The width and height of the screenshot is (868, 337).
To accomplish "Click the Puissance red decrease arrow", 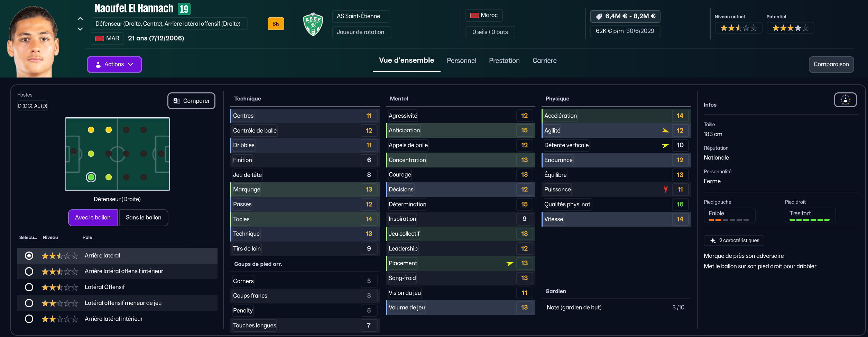I will [665, 189].
